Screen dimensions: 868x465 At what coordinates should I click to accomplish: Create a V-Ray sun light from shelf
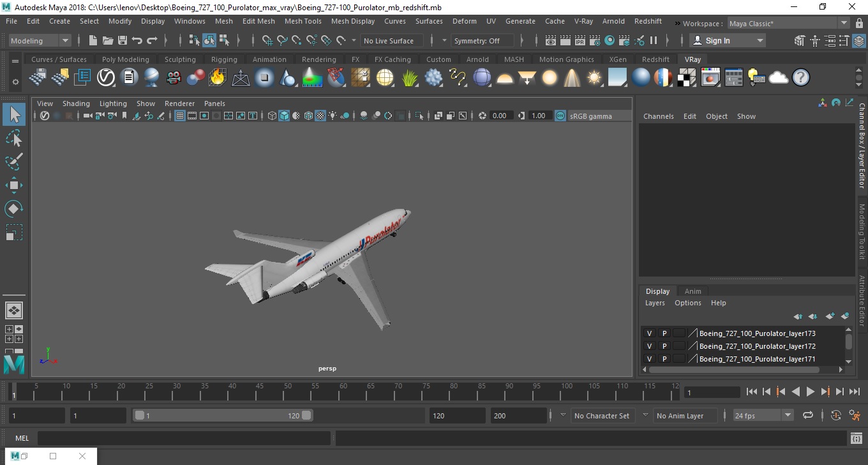(594, 78)
